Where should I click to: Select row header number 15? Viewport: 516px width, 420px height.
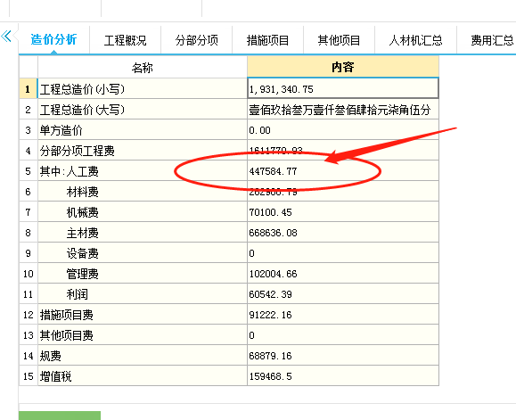[x=28, y=376]
